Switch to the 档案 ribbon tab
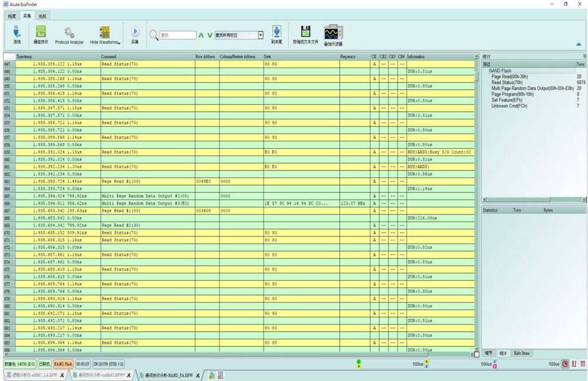The image size is (588, 381). tap(12, 16)
